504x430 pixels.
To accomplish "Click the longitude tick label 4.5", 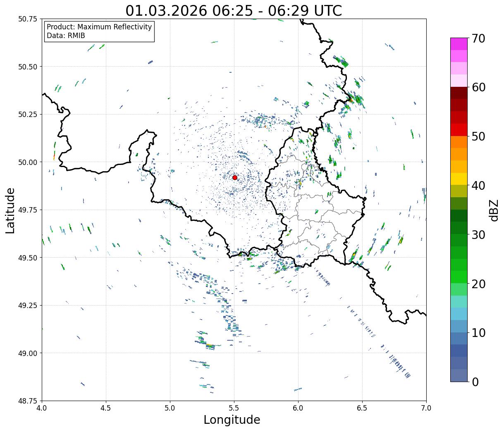I will tap(106, 408).
